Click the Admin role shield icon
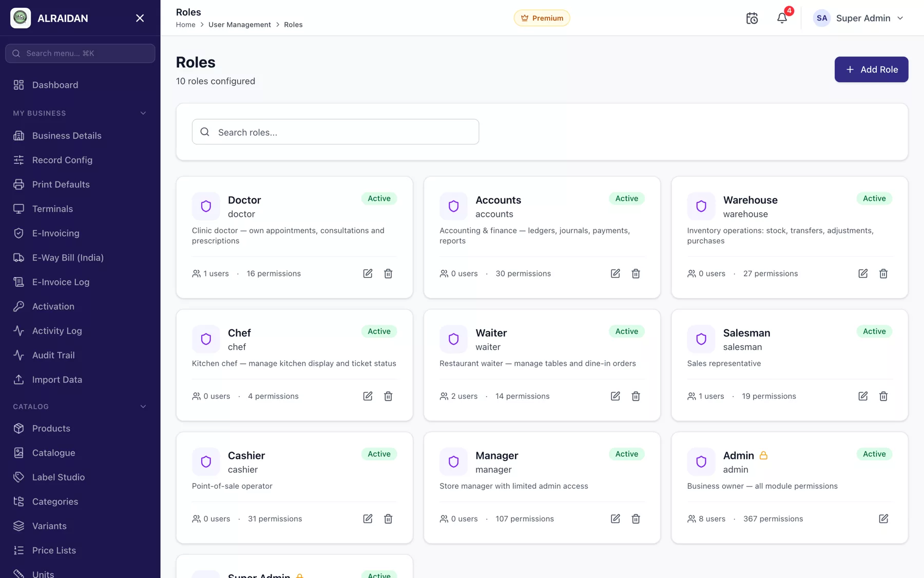Viewport: 924px width, 578px height. (x=701, y=461)
